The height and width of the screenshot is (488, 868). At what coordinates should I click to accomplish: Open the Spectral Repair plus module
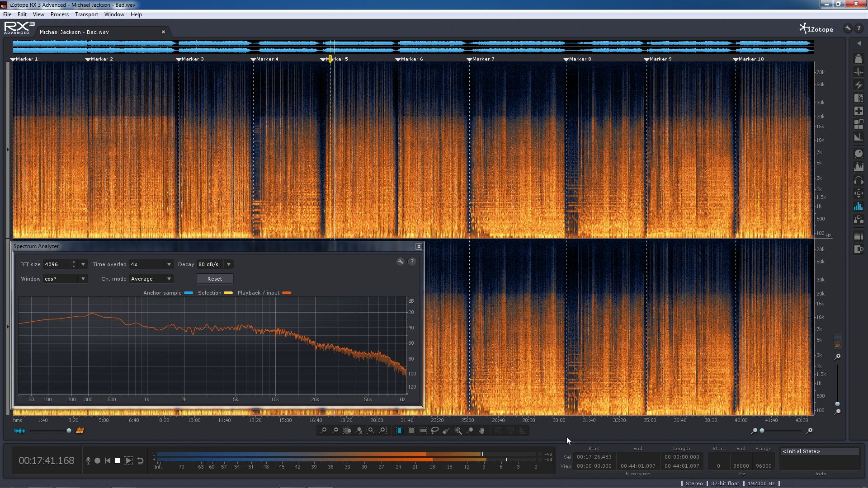(859, 111)
